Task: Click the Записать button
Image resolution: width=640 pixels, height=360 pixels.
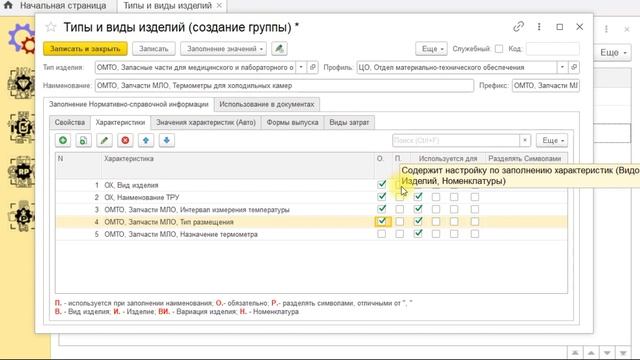Action: tap(153, 49)
